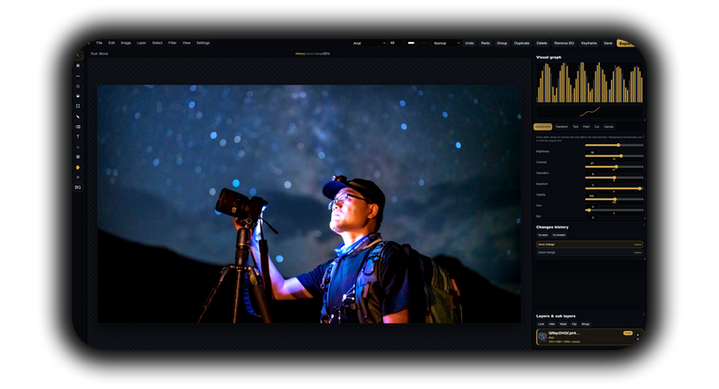The height and width of the screenshot is (389, 719).
Task: Open the File menu
Action: pos(99,43)
